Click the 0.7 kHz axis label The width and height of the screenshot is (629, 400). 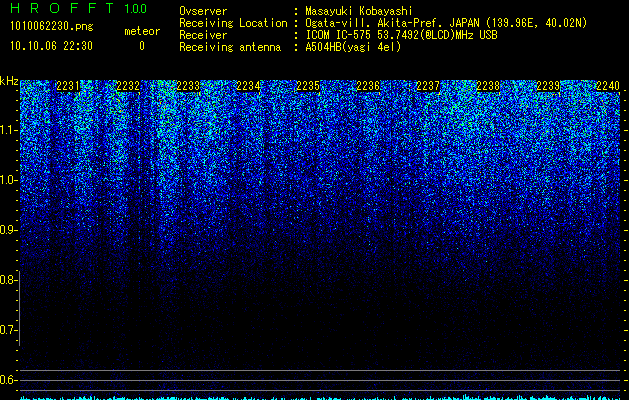[x=8, y=330]
